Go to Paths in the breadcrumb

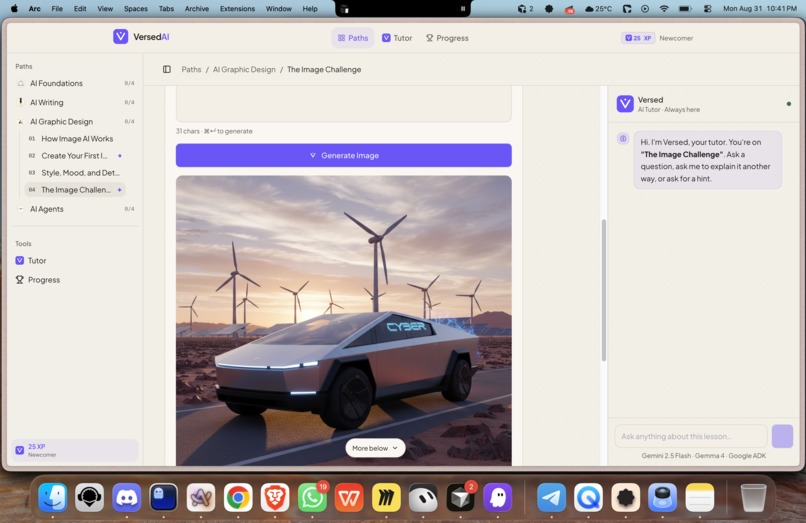click(x=191, y=69)
